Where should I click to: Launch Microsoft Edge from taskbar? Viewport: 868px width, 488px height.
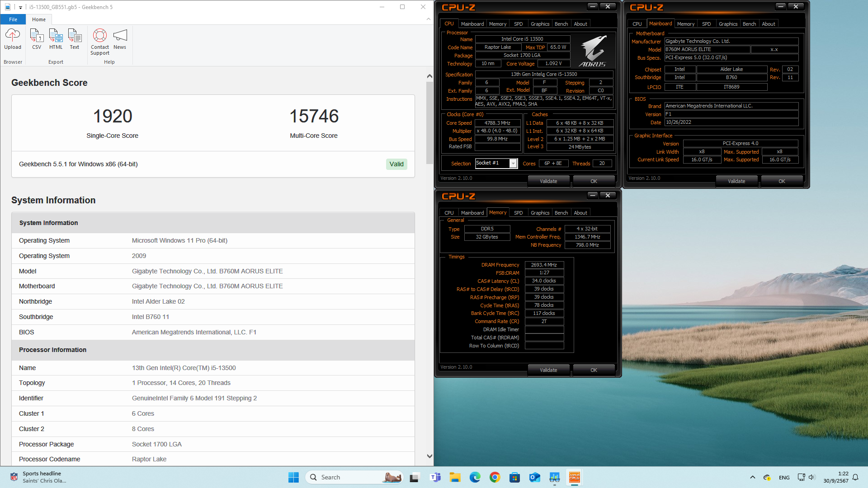tap(475, 477)
